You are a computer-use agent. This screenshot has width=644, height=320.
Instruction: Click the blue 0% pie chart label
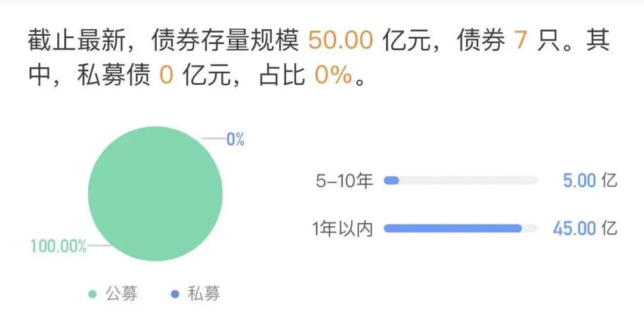235,140
